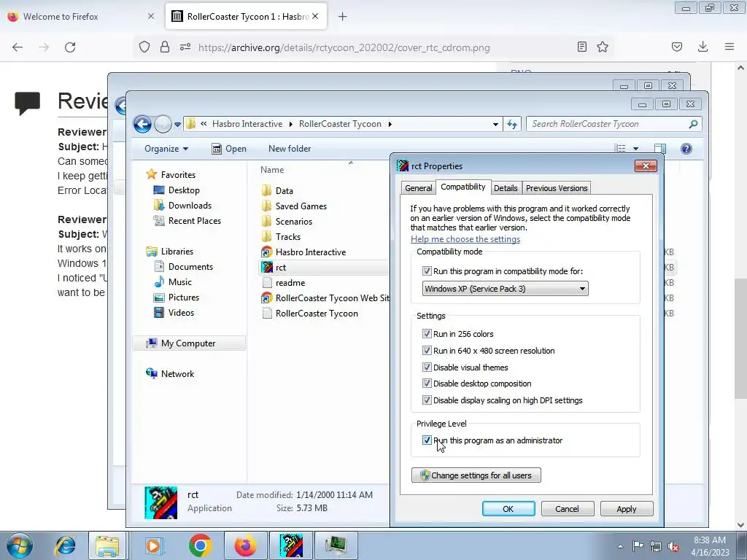
Task: Click Open in Explorer toolbar
Action: tap(228, 149)
